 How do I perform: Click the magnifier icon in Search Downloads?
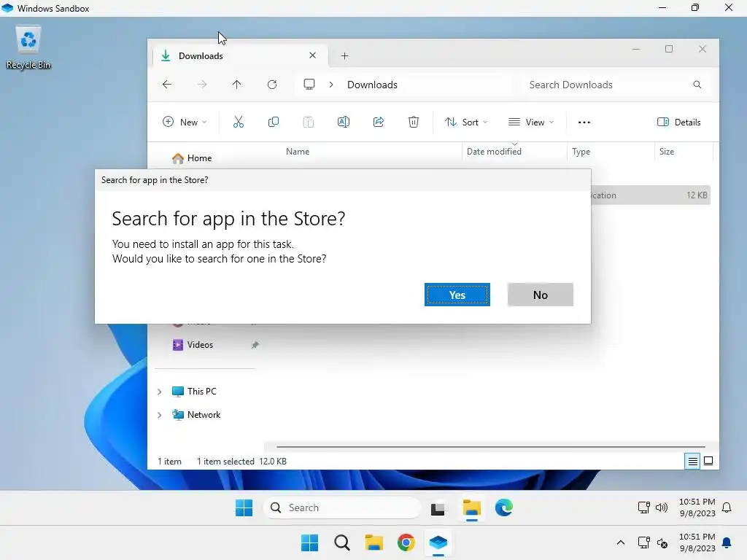(x=697, y=85)
